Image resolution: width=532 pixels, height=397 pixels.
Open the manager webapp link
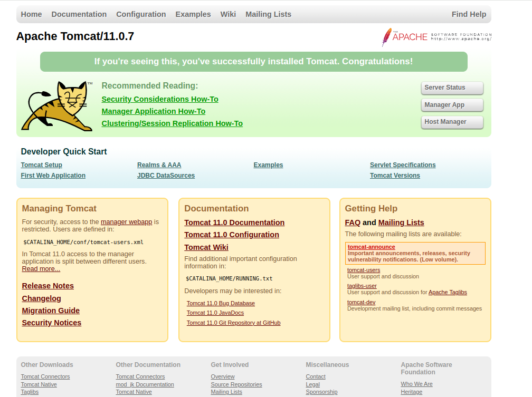pos(126,222)
